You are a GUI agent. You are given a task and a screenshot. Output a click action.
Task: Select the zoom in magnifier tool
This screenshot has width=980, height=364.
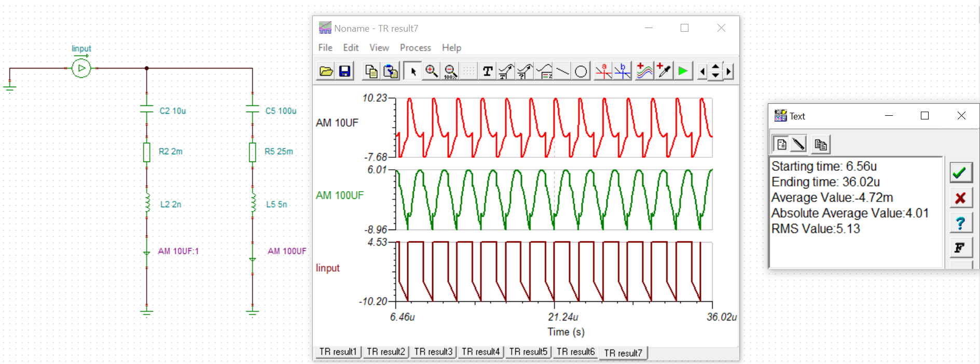(431, 71)
